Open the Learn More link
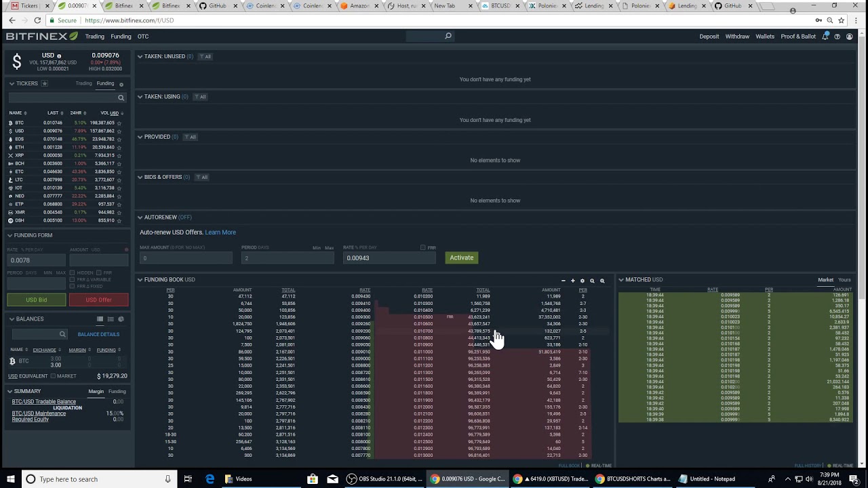The image size is (868, 488). point(220,232)
